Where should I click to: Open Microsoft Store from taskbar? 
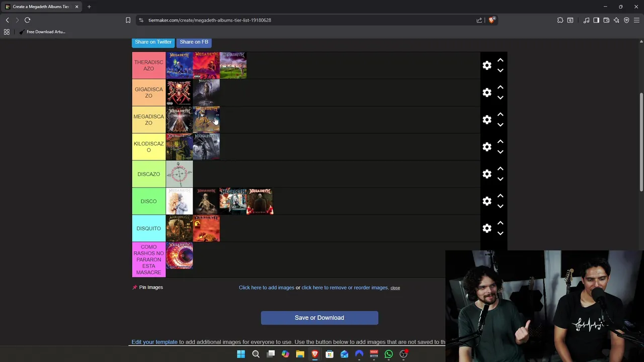point(330,354)
